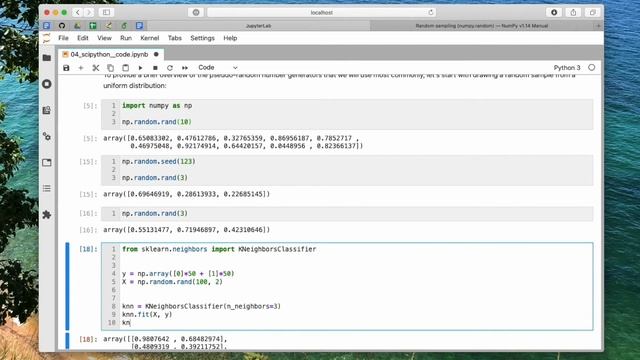Click output array starting 0.55131477
Image resolution: width=640 pixels, height=360 pixels.
pyautogui.click(x=187, y=230)
